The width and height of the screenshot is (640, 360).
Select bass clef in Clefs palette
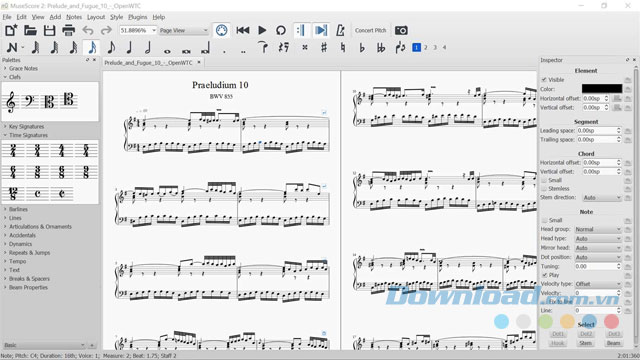coord(29,101)
